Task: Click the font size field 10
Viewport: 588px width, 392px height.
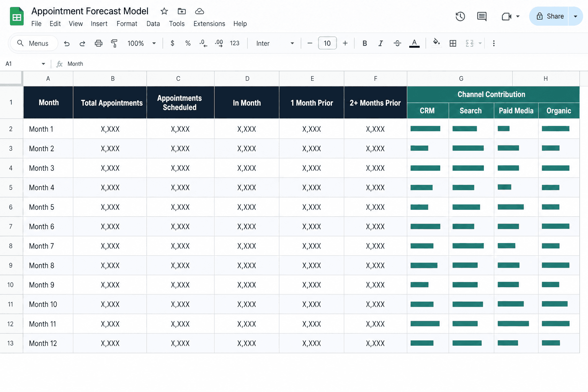Action: tap(327, 43)
